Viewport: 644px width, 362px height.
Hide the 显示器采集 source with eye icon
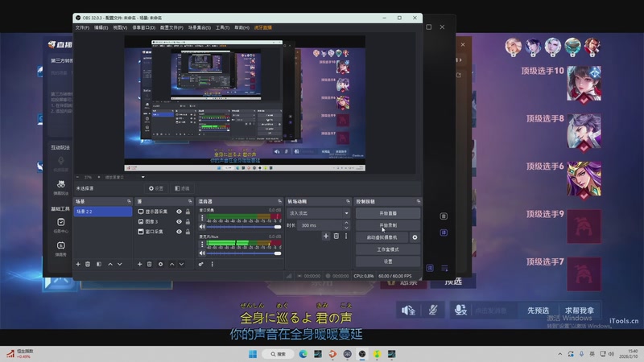point(179,212)
